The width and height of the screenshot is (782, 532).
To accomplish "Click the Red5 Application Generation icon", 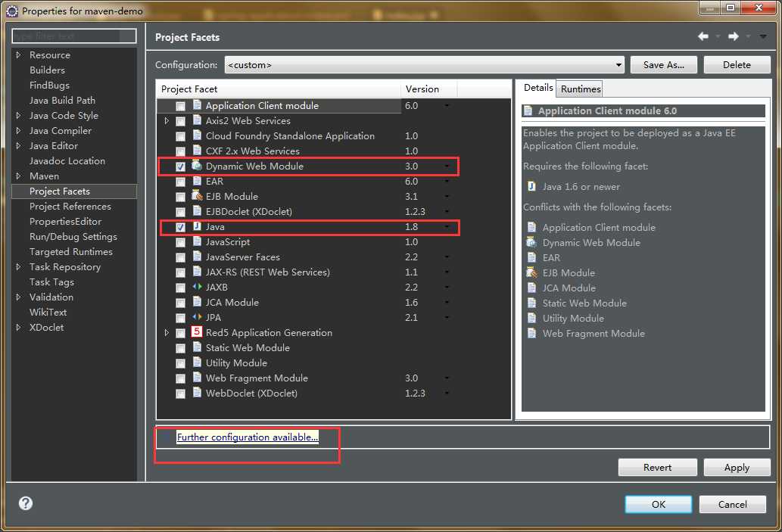I will pos(197,332).
